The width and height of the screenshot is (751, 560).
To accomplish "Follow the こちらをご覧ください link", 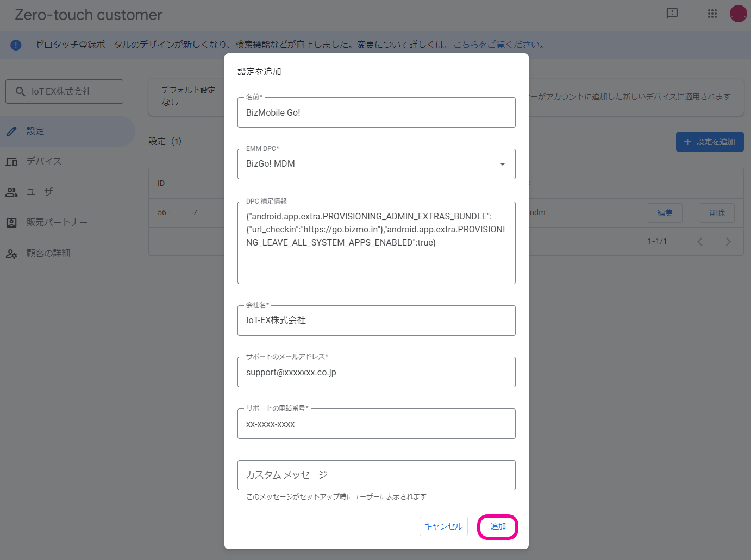I will coord(497,45).
